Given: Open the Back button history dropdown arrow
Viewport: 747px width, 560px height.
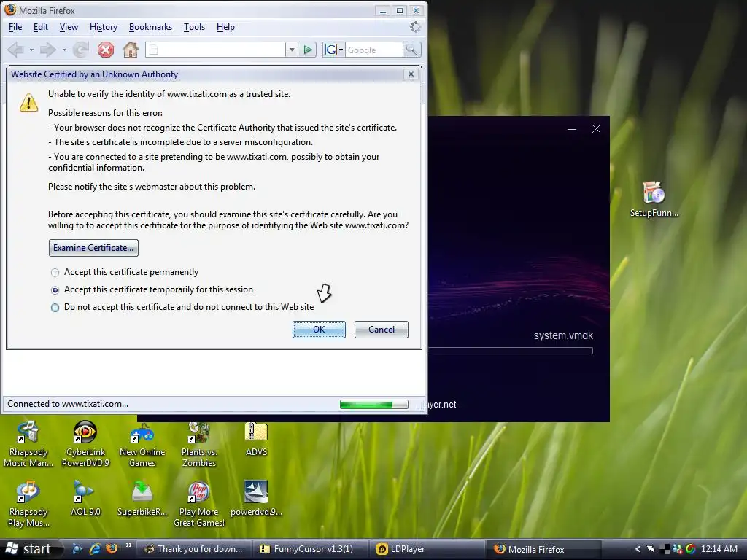Looking at the screenshot, I should pos(31,50).
